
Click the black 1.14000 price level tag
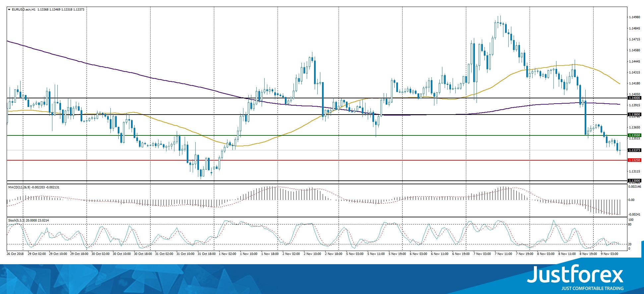point(635,98)
